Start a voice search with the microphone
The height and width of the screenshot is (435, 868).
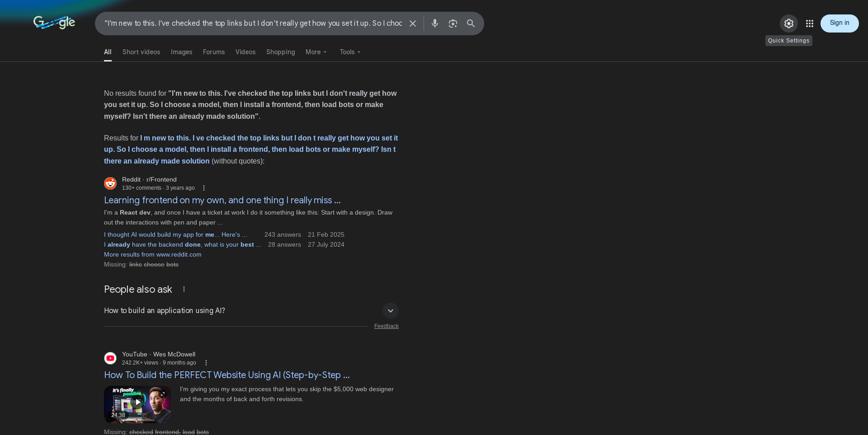(x=435, y=23)
